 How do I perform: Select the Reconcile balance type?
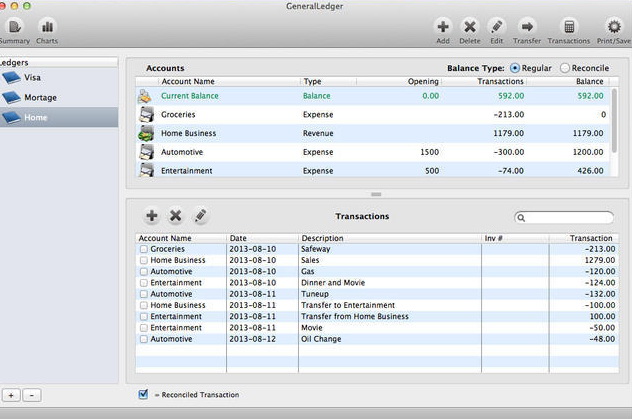(x=565, y=68)
